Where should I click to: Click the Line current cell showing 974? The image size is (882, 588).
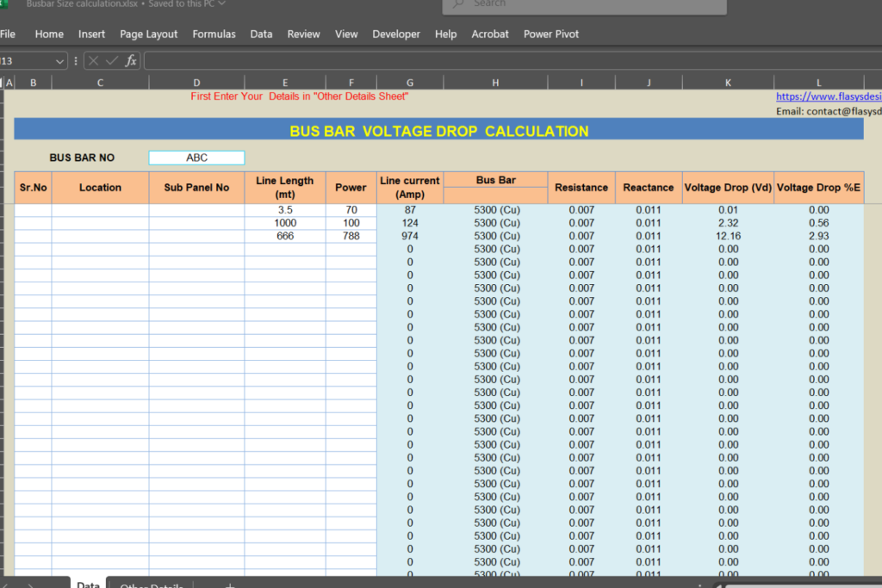pyautogui.click(x=410, y=236)
